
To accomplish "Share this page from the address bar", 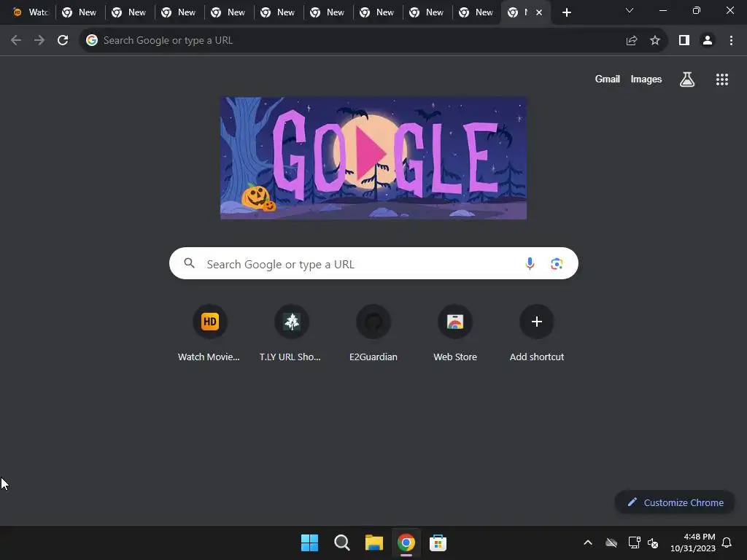I will (632, 41).
